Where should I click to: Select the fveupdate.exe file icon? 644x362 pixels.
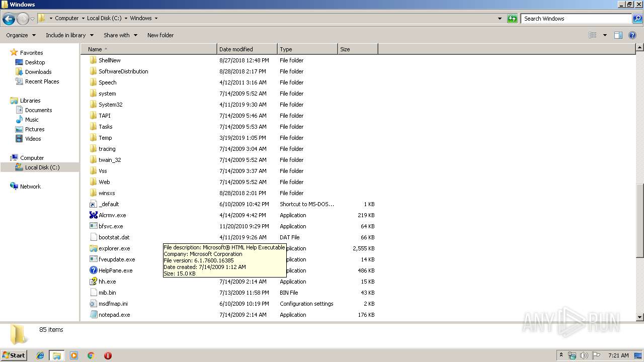[93, 259]
